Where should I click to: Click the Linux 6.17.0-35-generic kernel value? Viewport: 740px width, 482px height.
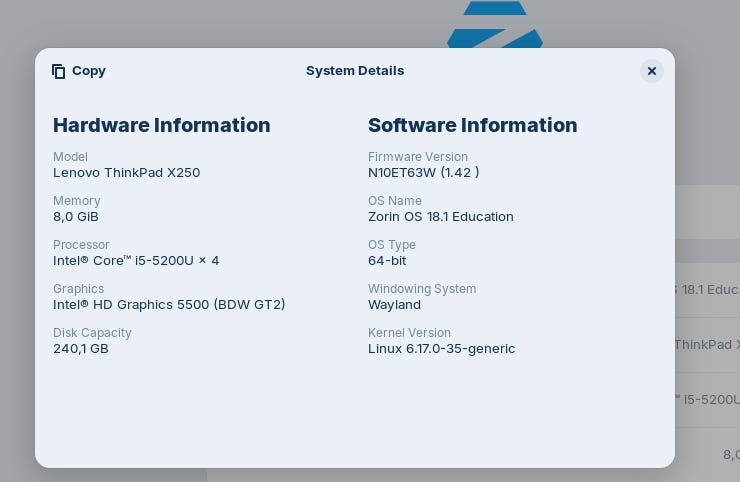pos(442,349)
